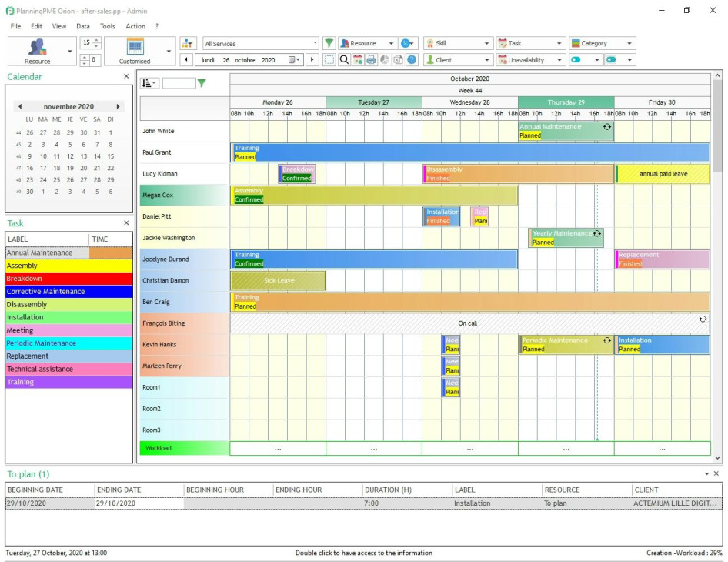Open the Action menu

(135, 25)
